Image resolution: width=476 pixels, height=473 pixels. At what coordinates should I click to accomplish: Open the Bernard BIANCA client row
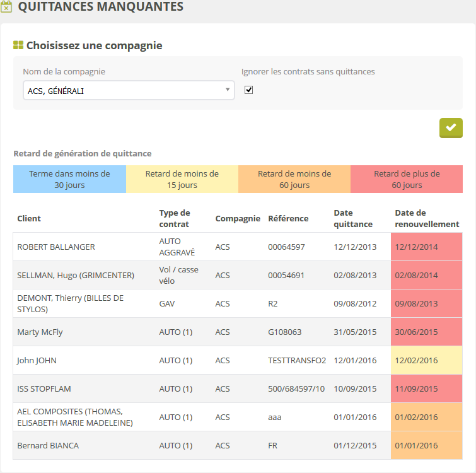click(x=47, y=445)
